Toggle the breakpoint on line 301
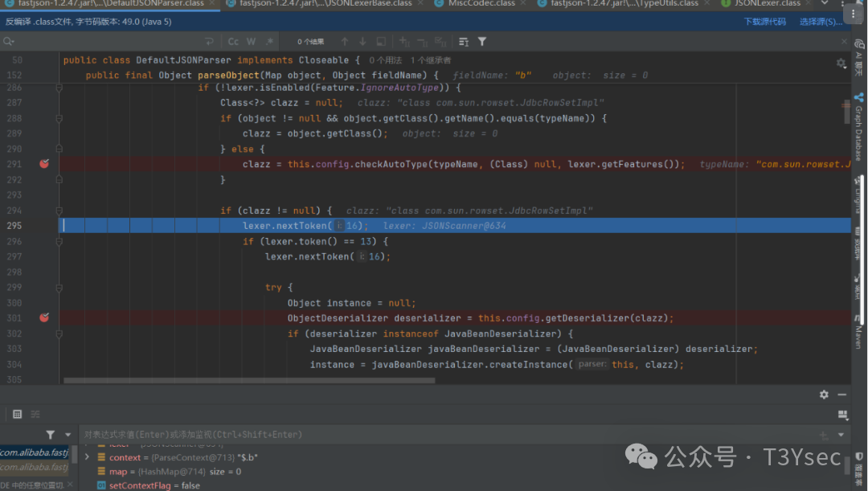This screenshot has height=491, width=868. tap(44, 318)
